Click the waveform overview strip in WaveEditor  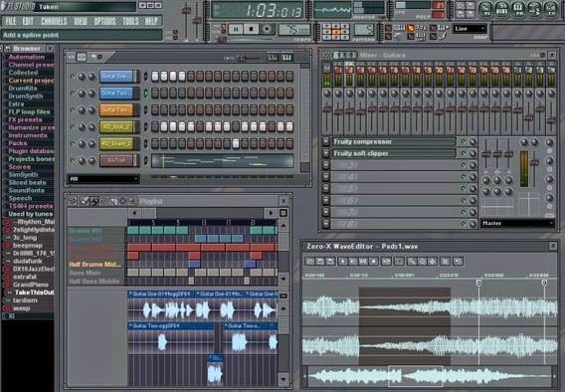tap(429, 376)
